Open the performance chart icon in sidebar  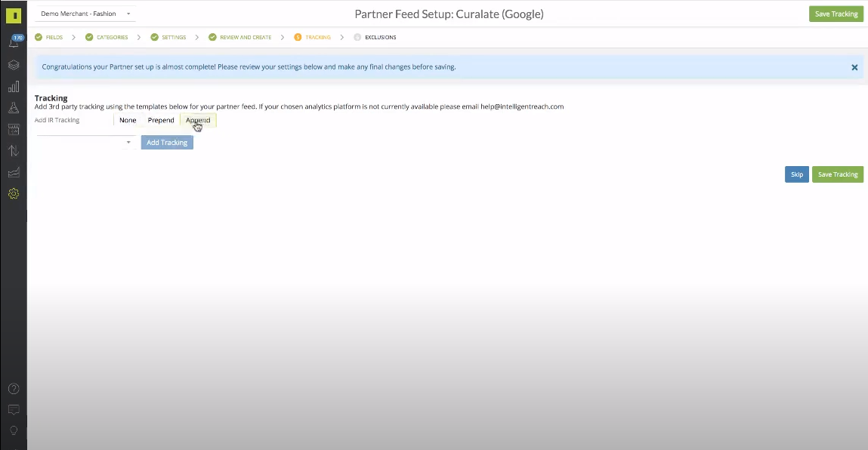(13, 172)
